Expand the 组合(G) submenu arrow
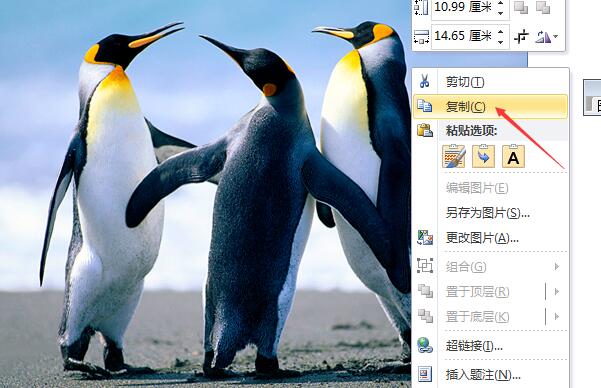 tap(557, 266)
